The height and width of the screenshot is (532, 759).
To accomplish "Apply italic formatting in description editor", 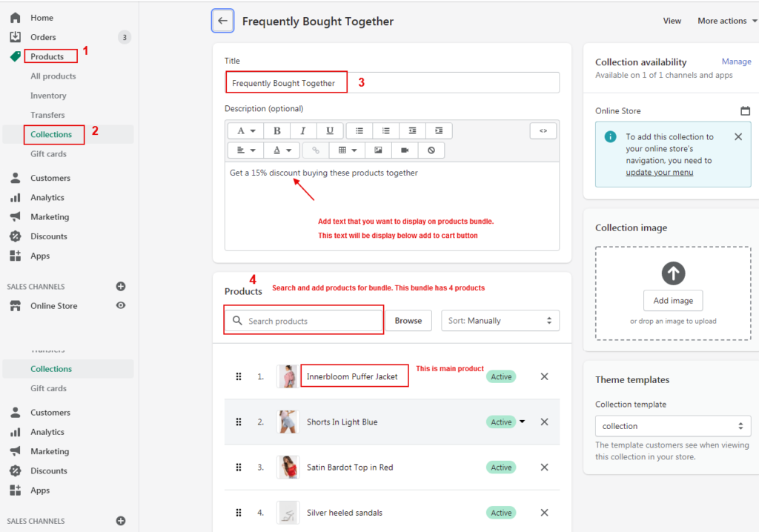I will point(303,130).
